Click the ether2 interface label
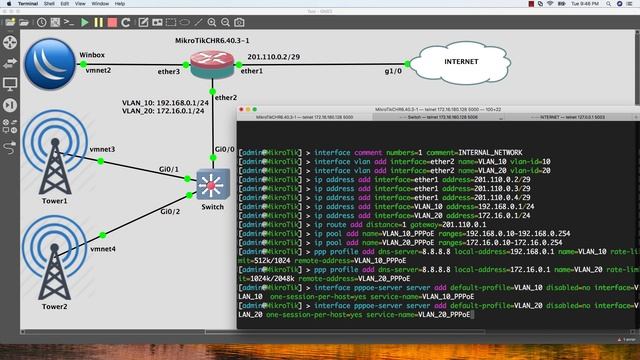Screen dimensions: 640x360 (x=226, y=98)
